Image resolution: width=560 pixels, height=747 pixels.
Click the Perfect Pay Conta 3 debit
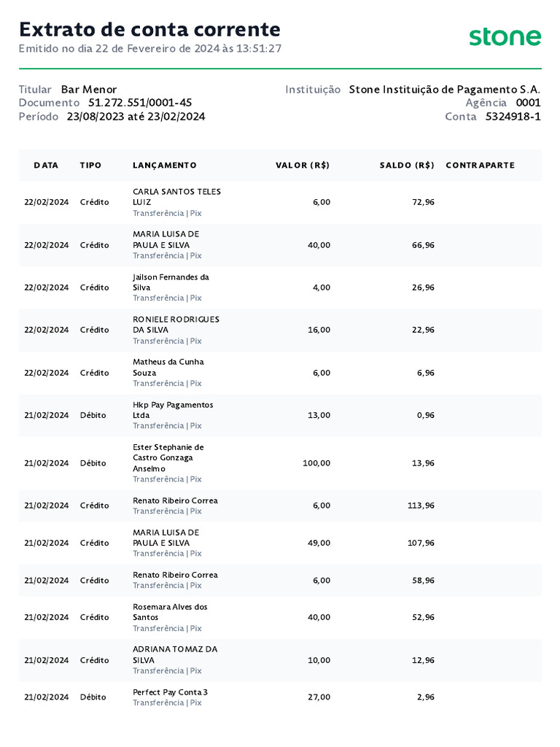coord(280,697)
